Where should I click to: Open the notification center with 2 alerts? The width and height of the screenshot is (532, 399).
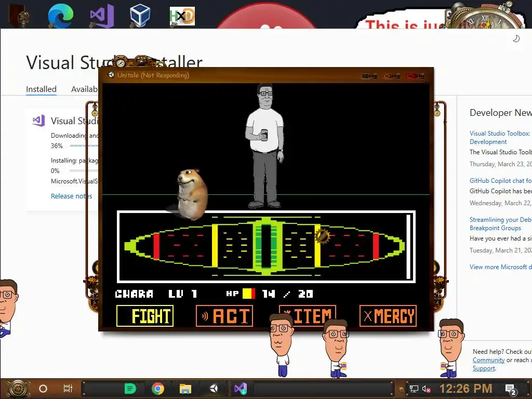511,390
